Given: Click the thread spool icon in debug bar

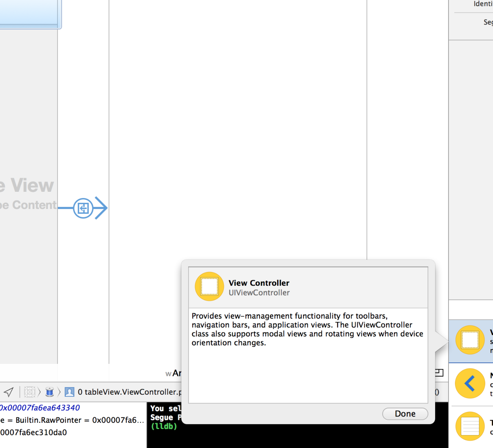Looking at the screenshot, I should (50, 392).
